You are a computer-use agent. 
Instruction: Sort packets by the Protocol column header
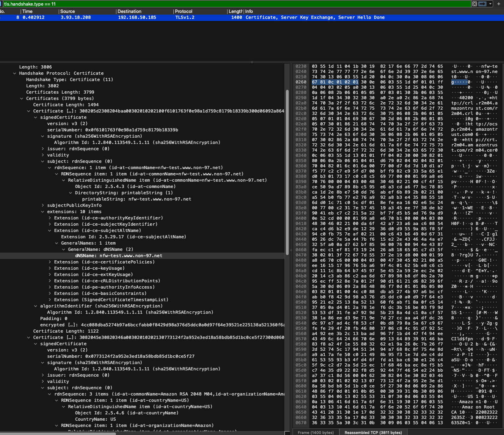click(184, 12)
